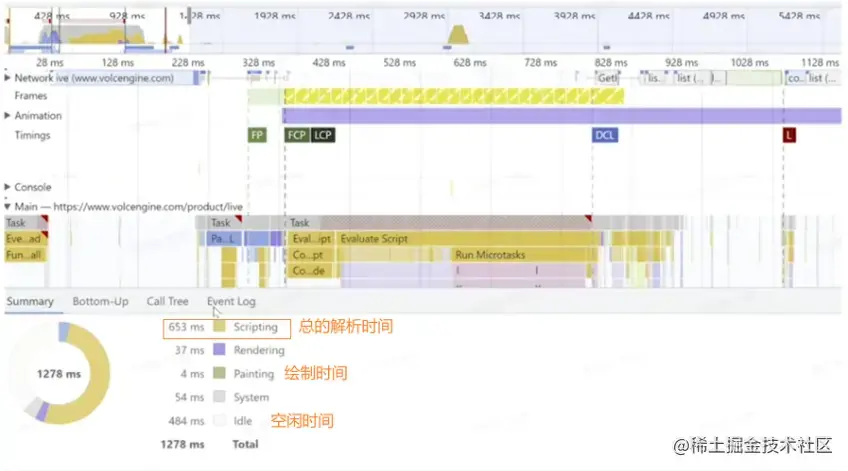Open the Event Log tab
Screen dimensions: 848x471
[231, 302]
